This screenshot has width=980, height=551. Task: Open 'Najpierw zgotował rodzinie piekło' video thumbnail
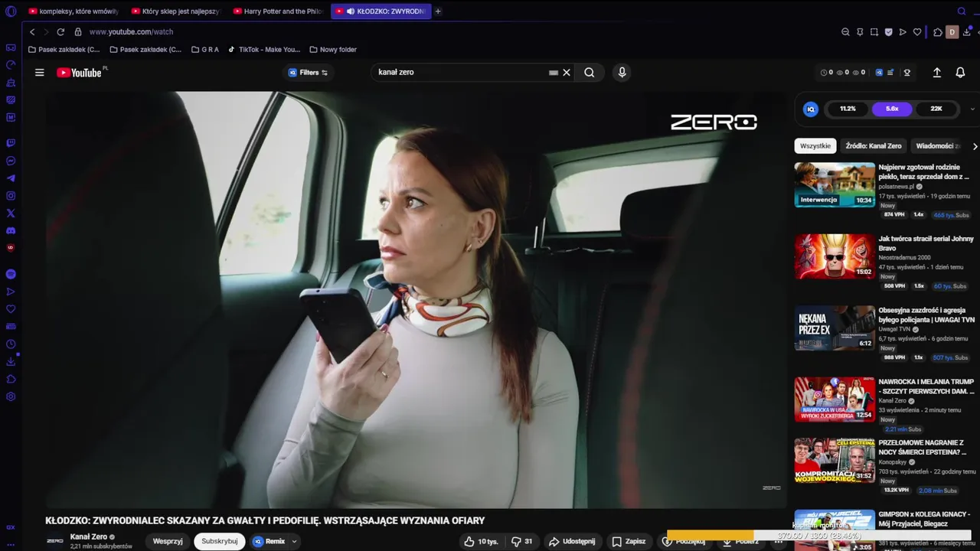(x=835, y=184)
